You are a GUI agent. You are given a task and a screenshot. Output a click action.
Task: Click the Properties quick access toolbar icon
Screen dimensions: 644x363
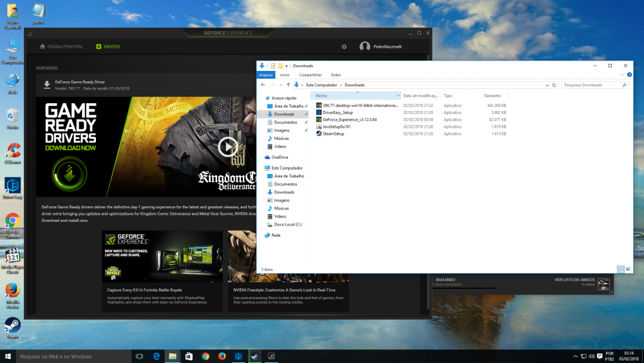click(x=272, y=66)
